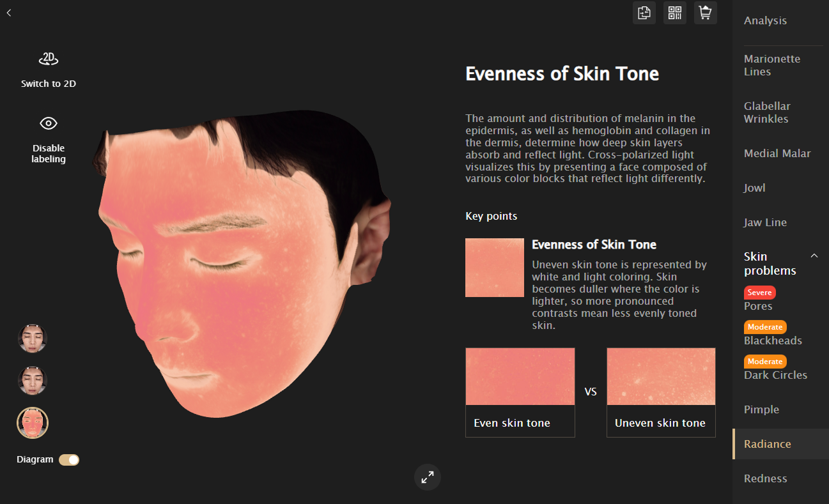Image resolution: width=829 pixels, height=504 pixels.
Task: Click the Uneven skin tone sample
Action: coord(661,392)
